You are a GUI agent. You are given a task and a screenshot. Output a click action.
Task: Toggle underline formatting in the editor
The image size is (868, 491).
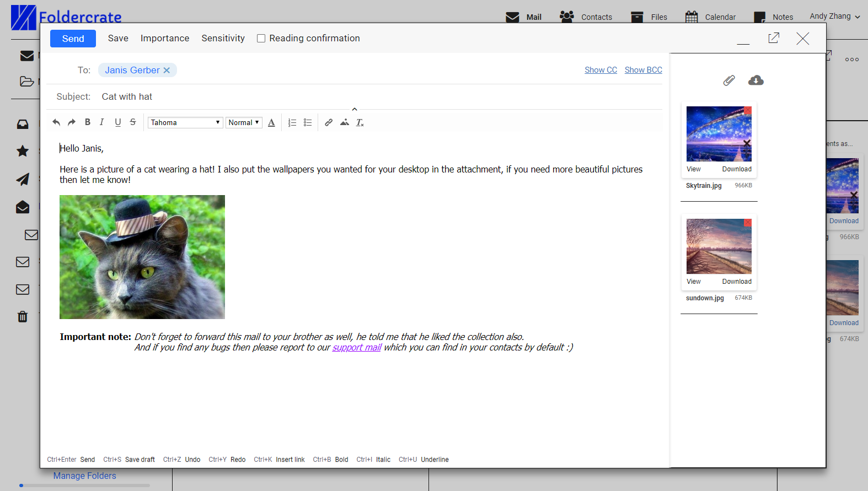[x=117, y=122]
